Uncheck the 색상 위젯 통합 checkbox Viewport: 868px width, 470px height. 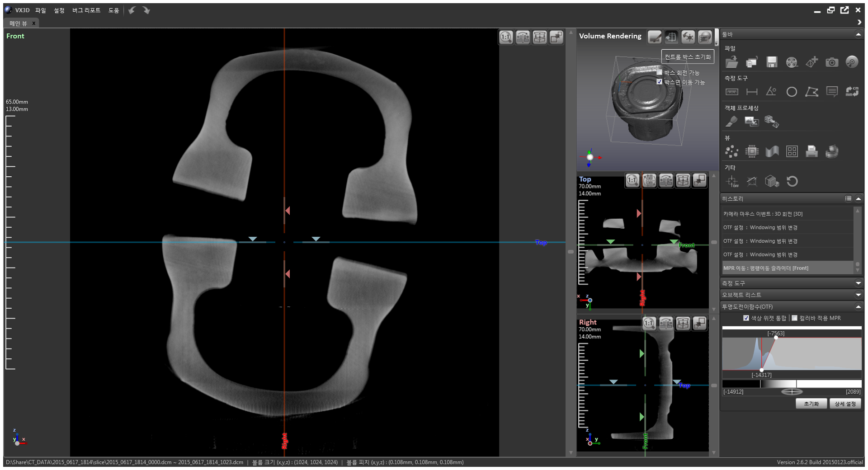tap(746, 318)
